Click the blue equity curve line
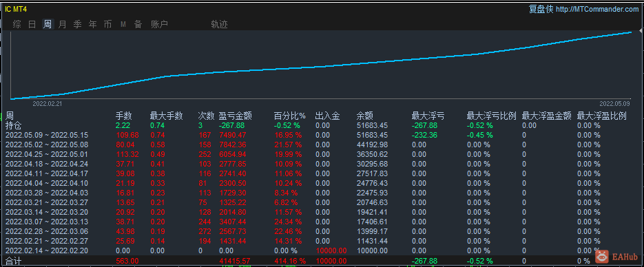Image resolution: width=644 pixels, height=267 pixels. coord(320,67)
